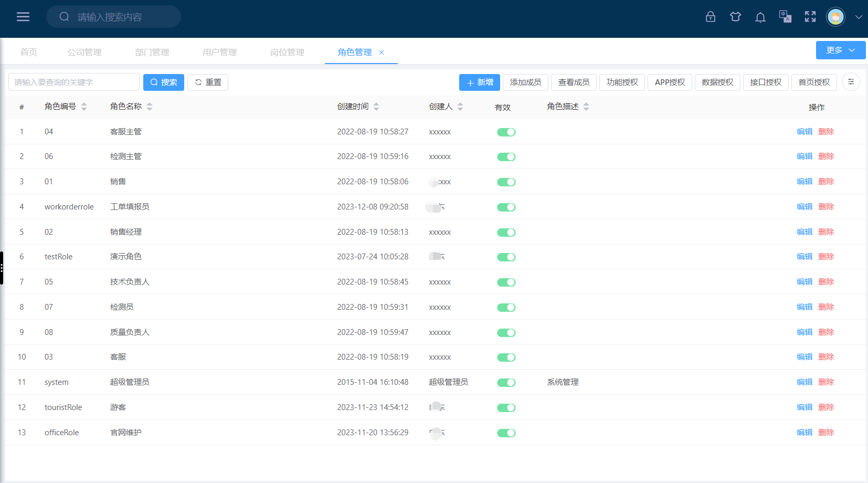Toggle 有效 switch for 检测主管
Viewport: 868px width, 483px height.
tap(506, 156)
